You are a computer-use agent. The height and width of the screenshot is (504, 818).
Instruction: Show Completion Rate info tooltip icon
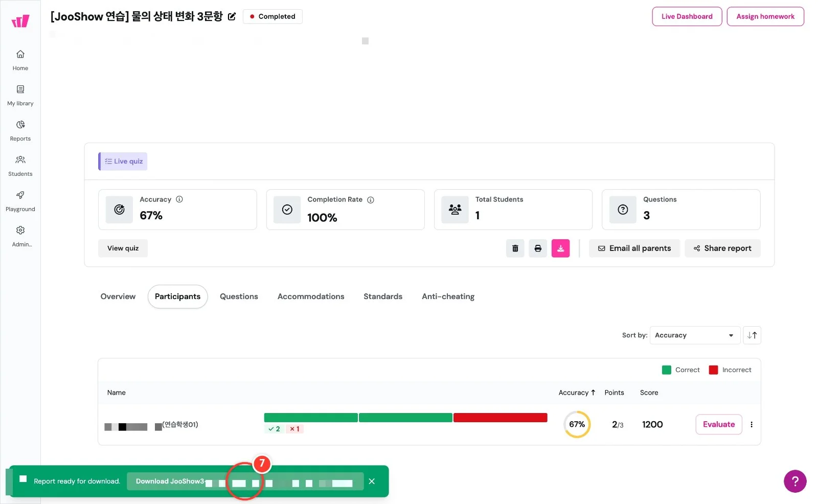tap(371, 200)
